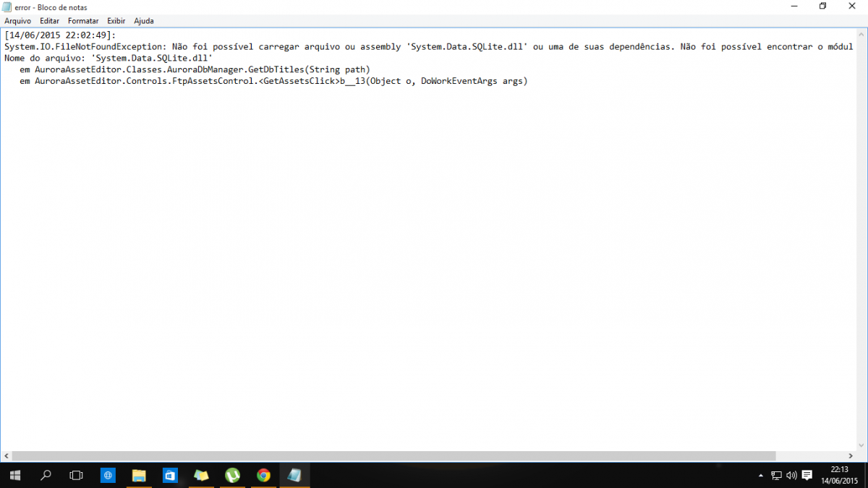The width and height of the screenshot is (868, 488).
Task: Click the horizontal scrollbar thumb
Action: (x=394, y=456)
